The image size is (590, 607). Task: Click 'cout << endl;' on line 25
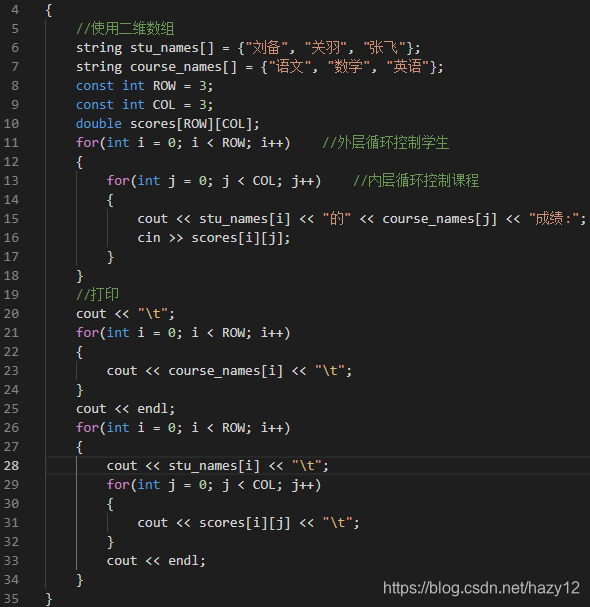tap(125, 409)
